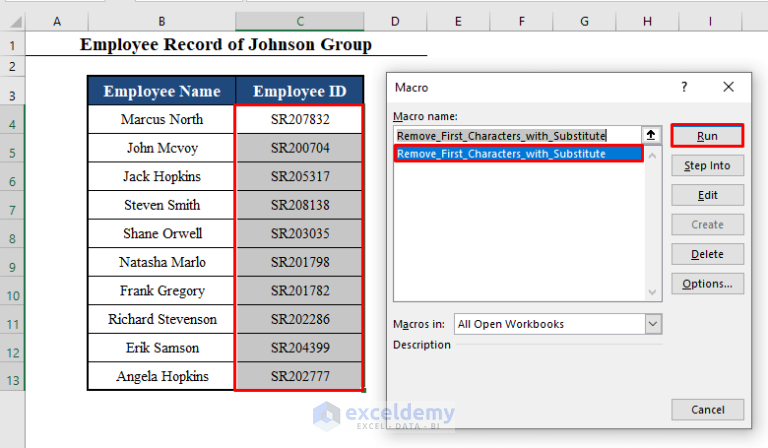This screenshot has height=448, width=768.
Task: Click the Run button in Macro dialog
Action: (707, 136)
